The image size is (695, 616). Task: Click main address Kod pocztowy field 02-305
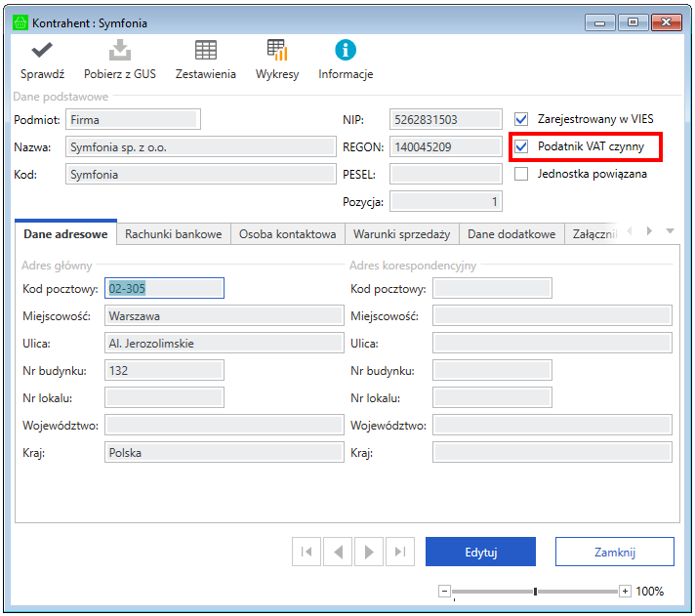[164, 288]
